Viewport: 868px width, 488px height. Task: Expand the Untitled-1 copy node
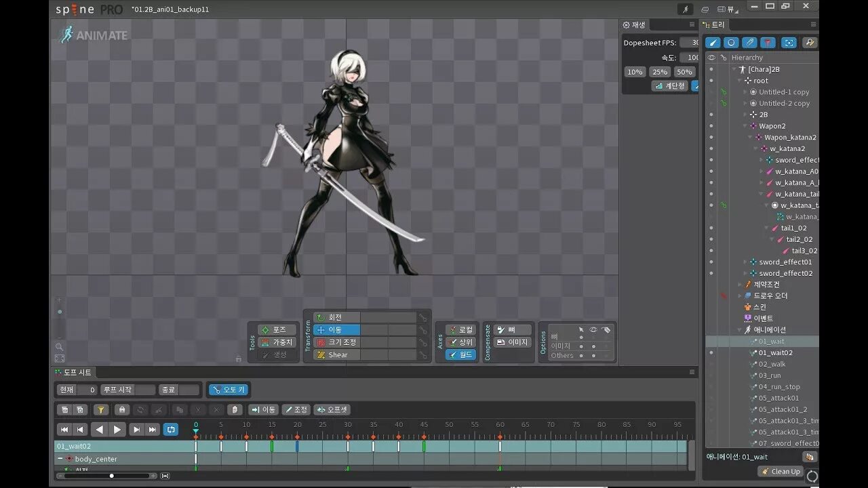point(745,92)
